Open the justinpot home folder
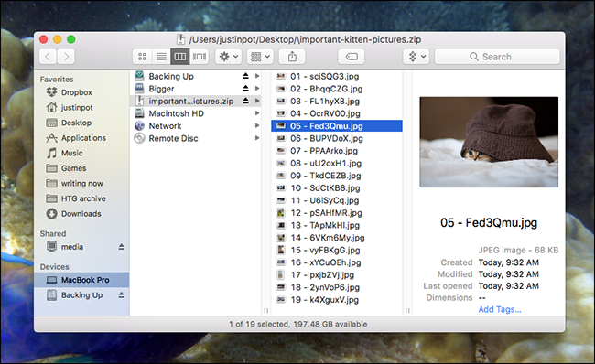The width and height of the screenshot is (595, 364). point(81,107)
